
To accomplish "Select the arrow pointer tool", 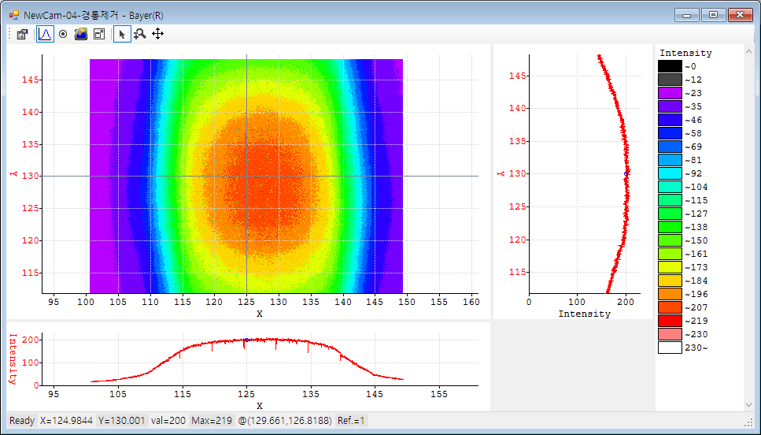I will (x=122, y=34).
